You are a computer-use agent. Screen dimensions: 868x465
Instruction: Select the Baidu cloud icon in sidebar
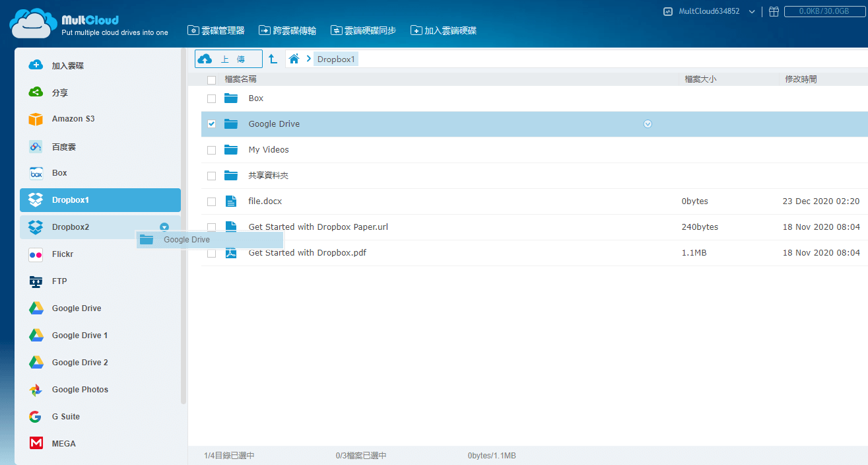[36, 147]
